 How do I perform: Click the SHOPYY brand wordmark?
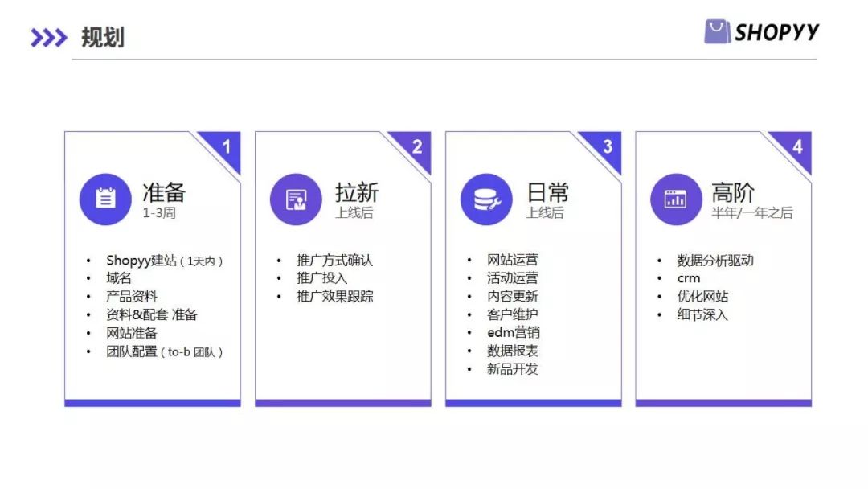click(x=776, y=32)
